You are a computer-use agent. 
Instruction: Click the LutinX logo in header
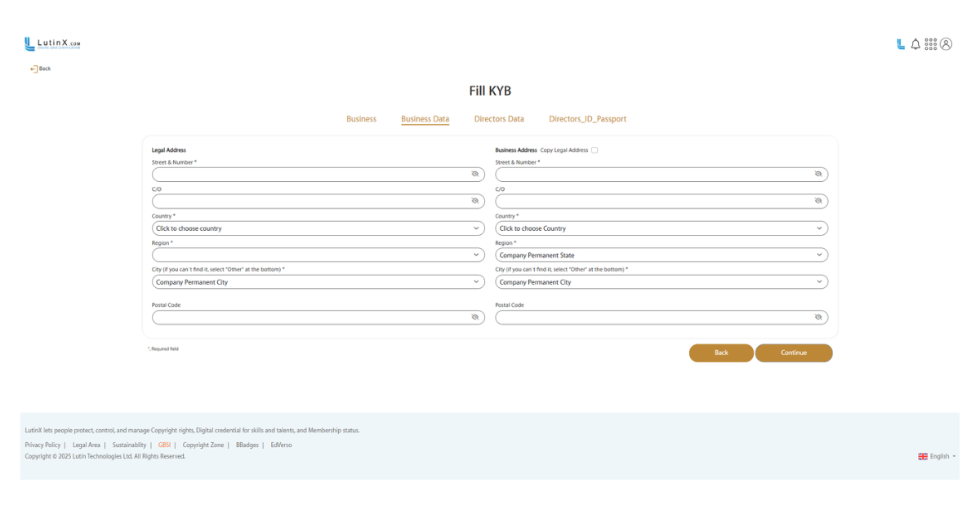pyautogui.click(x=52, y=44)
